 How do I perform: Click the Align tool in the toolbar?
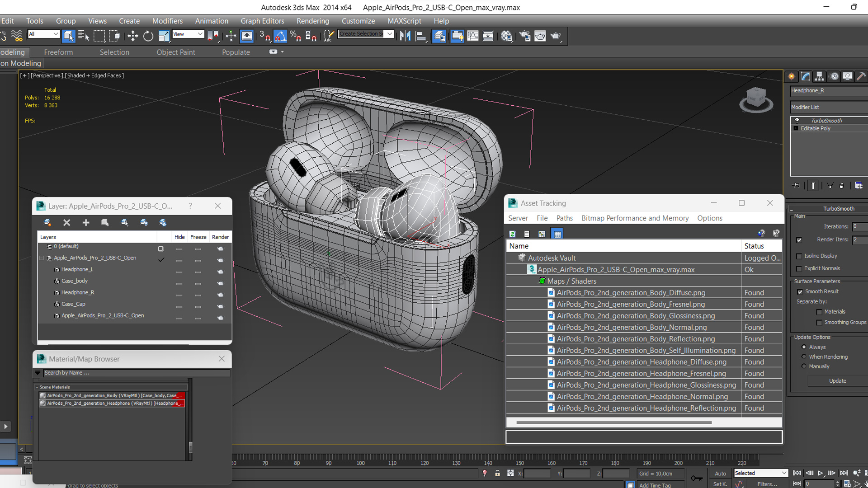420,36
